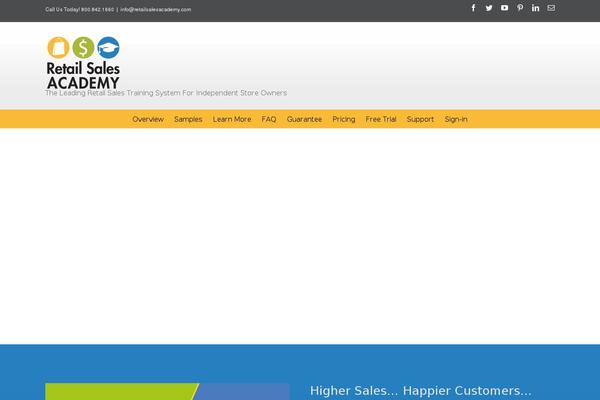Viewport: 600px width, 400px height.
Task: Open the Overview menu item
Action: 148,119
